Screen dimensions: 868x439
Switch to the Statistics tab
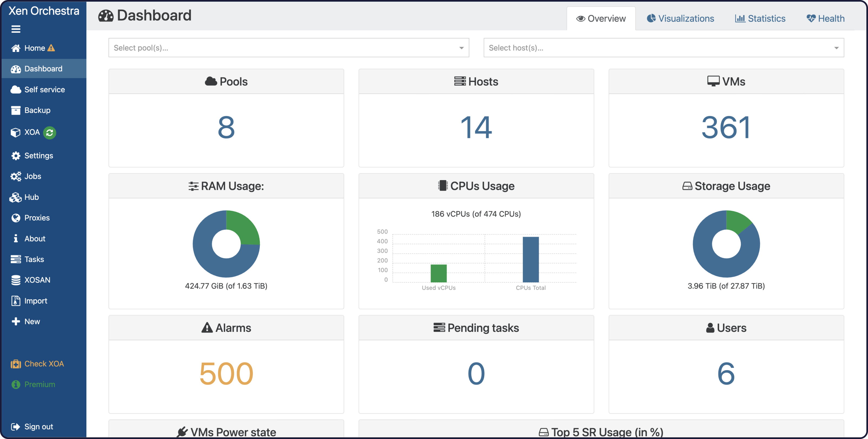coord(760,18)
